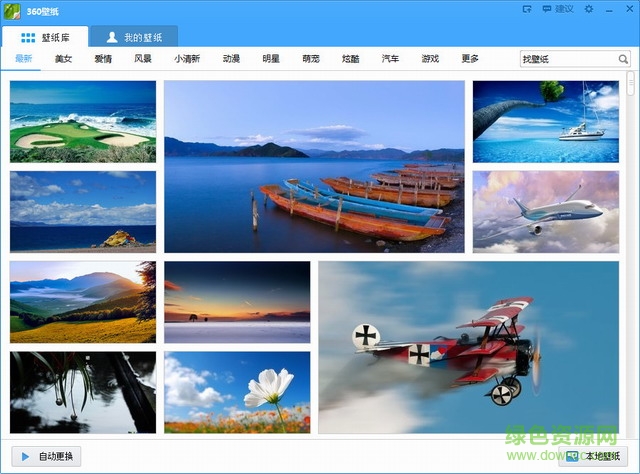Open the 更多 categories list
Image resolution: width=640 pixels, height=474 pixels.
click(x=470, y=60)
